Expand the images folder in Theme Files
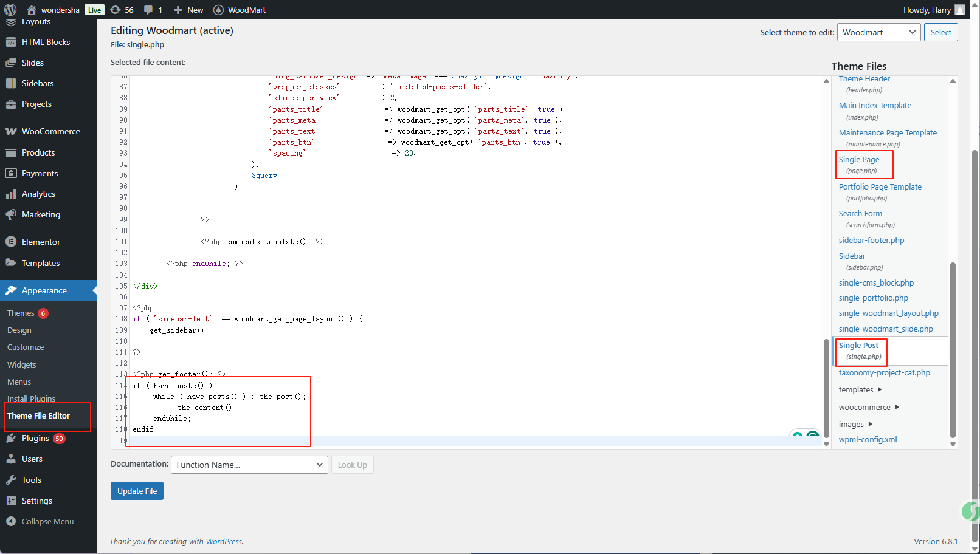 click(851, 424)
